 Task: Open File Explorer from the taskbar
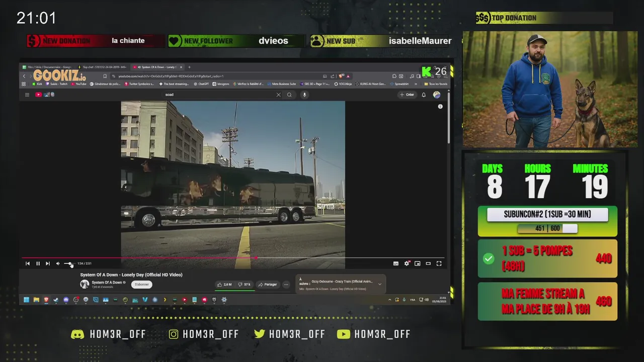point(36,300)
